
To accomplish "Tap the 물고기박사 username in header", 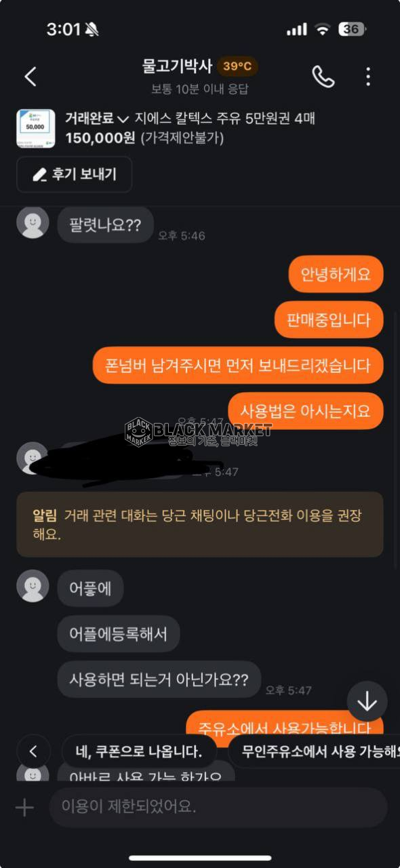I will [177, 66].
